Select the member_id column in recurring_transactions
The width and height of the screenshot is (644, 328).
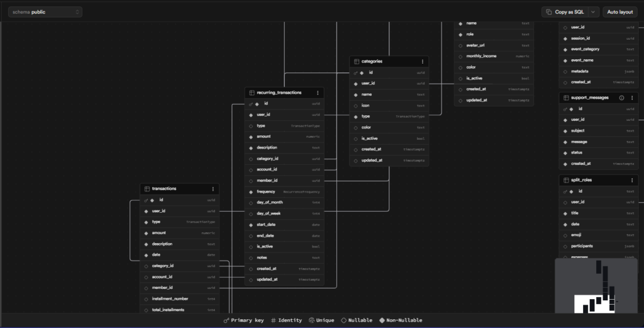(x=284, y=181)
